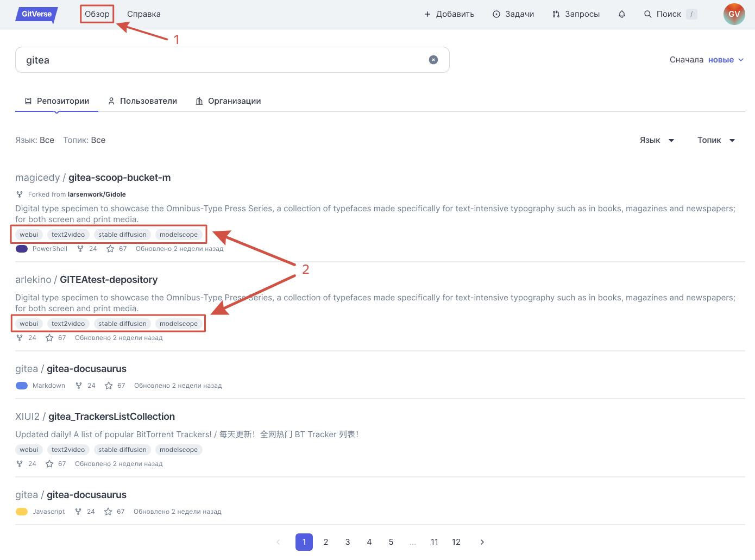Click webui topic tag in gitea-scoop-bucket-m
This screenshot has width=755, height=560.
click(29, 235)
